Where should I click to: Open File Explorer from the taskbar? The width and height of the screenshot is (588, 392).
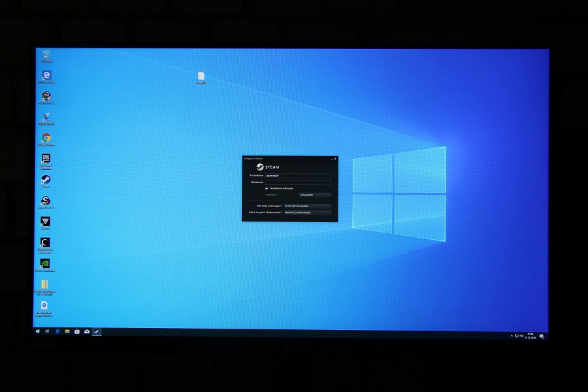(x=67, y=332)
